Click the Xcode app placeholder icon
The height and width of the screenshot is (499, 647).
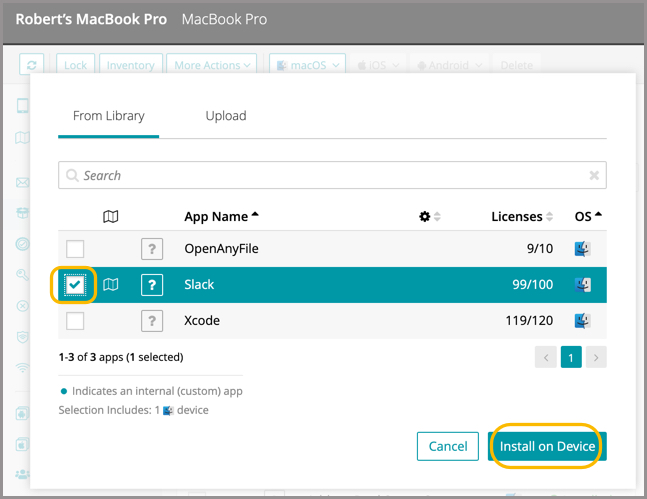point(151,321)
